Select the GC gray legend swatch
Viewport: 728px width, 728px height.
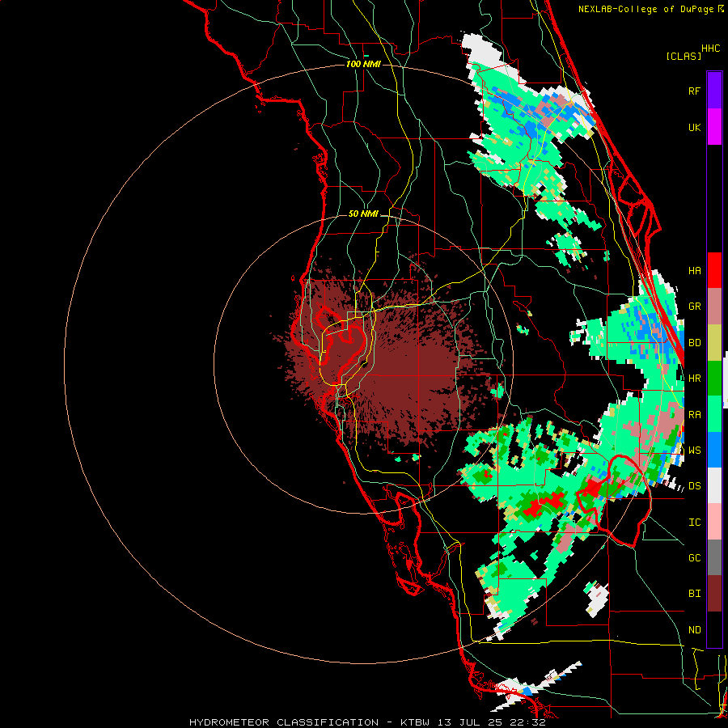coord(714,557)
